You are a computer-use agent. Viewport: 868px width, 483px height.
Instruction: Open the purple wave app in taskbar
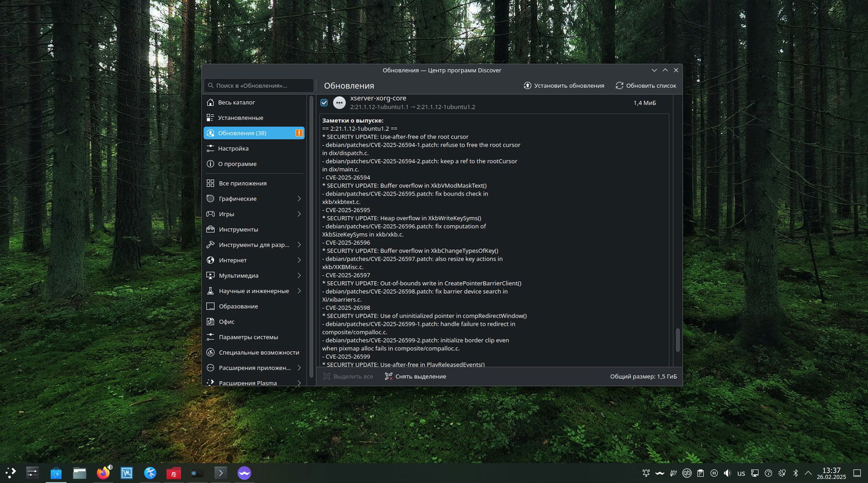[244, 473]
